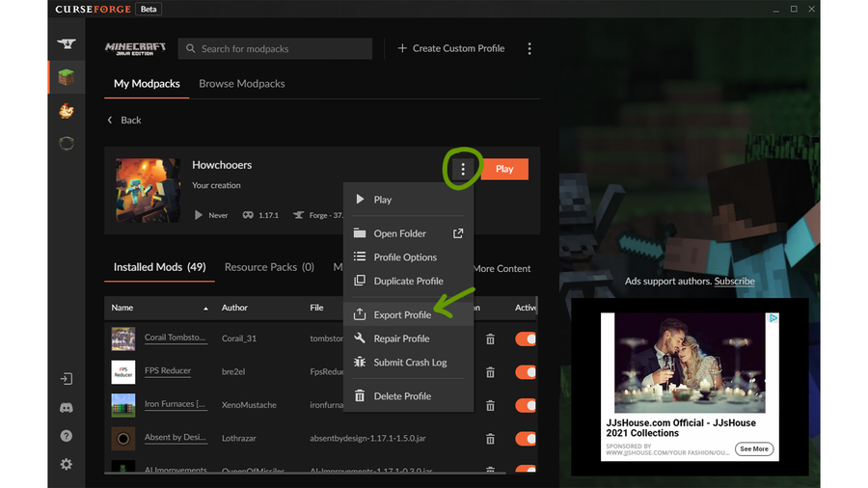Choose Open Folder in the context menu
Screen dimensions: 868x488
409,233
